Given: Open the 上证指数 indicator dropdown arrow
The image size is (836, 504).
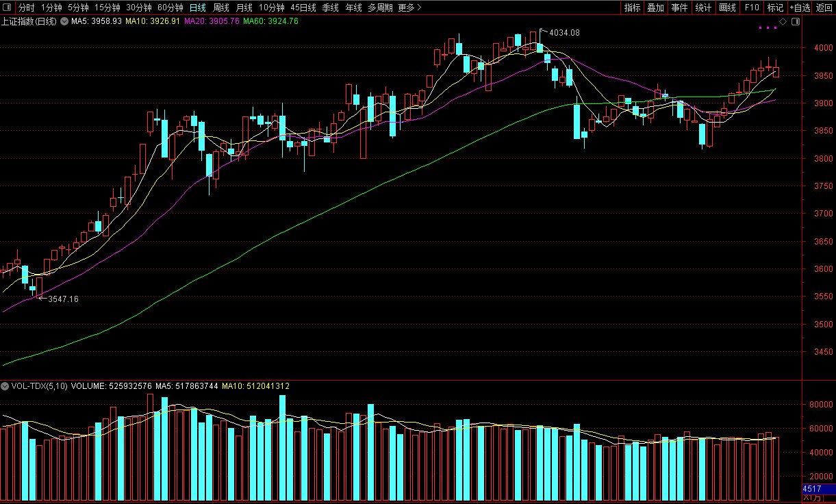Looking at the screenshot, I should [66, 22].
